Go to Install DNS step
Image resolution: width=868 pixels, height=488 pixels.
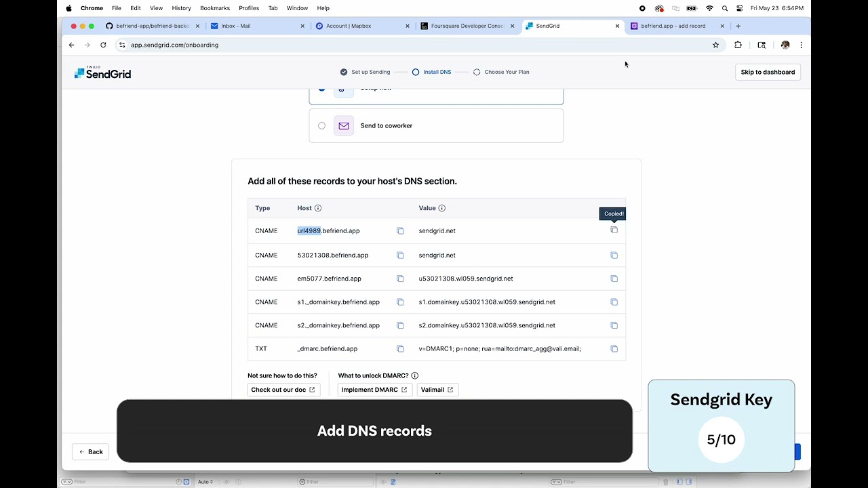click(x=431, y=72)
